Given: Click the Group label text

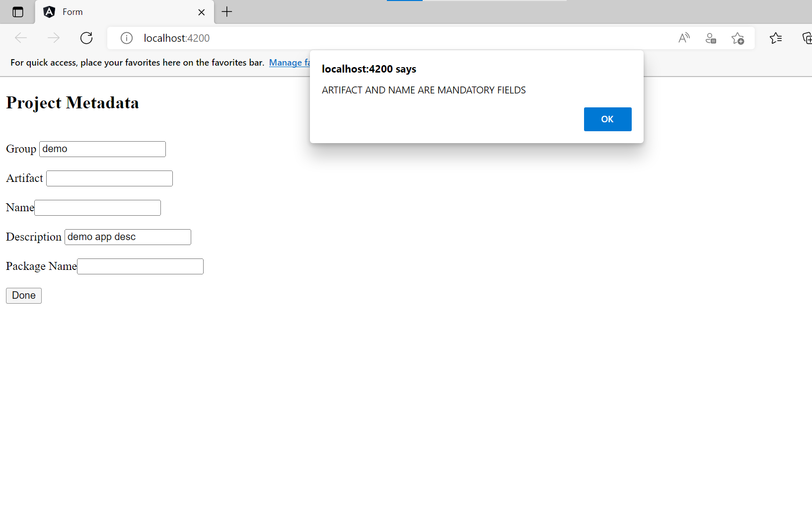Looking at the screenshot, I should 21,149.
